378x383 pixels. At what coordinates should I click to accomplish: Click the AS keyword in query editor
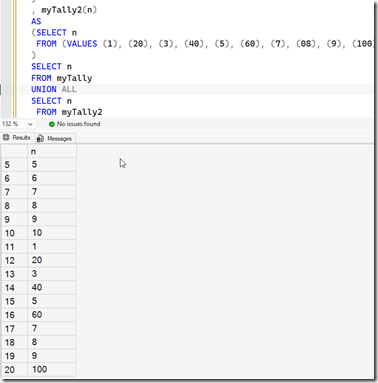click(x=36, y=21)
